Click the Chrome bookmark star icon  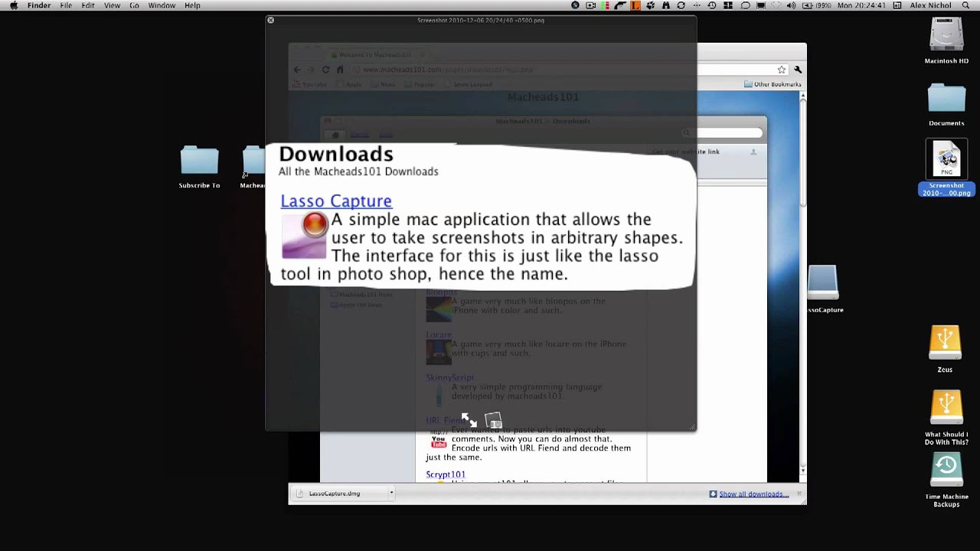pyautogui.click(x=781, y=70)
